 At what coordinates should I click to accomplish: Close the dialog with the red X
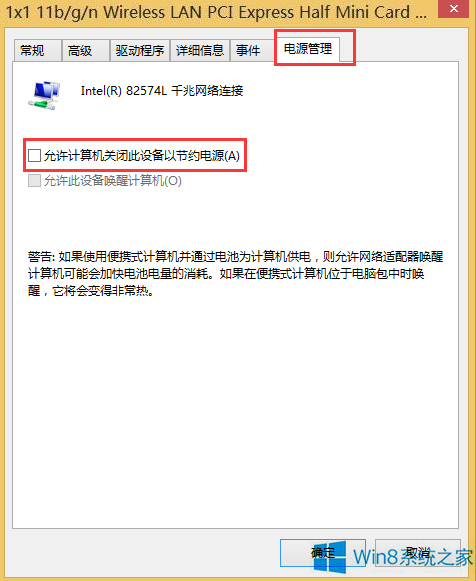454,9
